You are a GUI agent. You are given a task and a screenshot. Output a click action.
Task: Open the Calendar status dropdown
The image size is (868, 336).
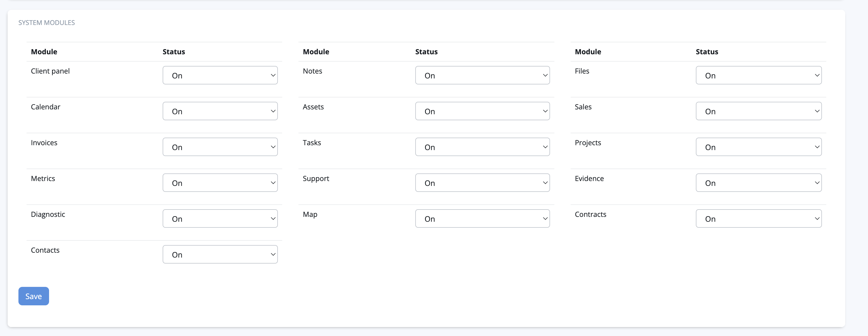pyautogui.click(x=220, y=111)
